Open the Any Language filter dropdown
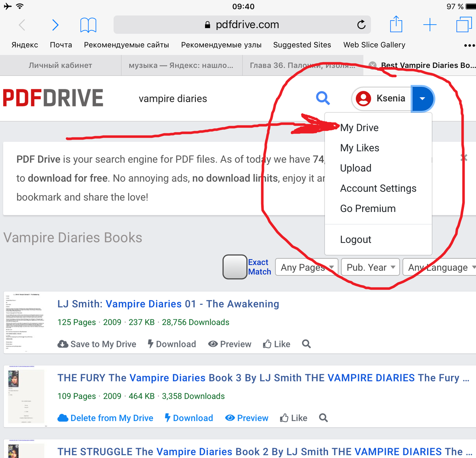Viewport: 476px width, 458px height. [440, 267]
